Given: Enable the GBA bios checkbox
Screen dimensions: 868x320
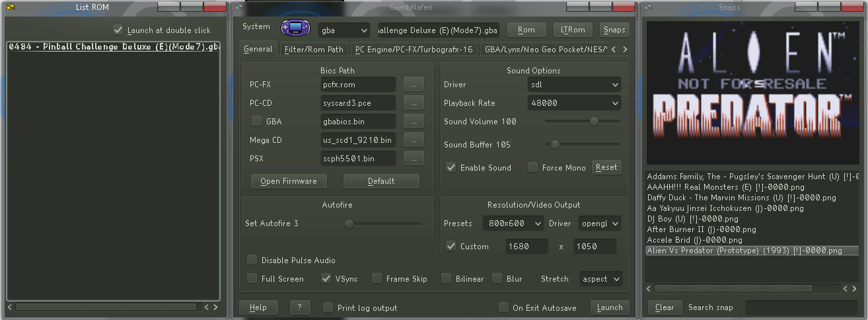Looking at the screenshot, I should 256,121.
